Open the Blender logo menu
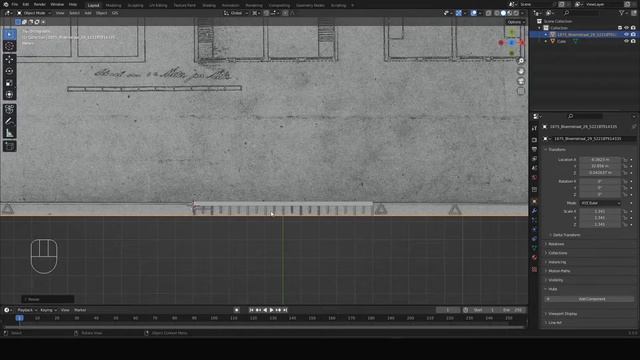Screen dimensions: 640x360 pos(6,4)
